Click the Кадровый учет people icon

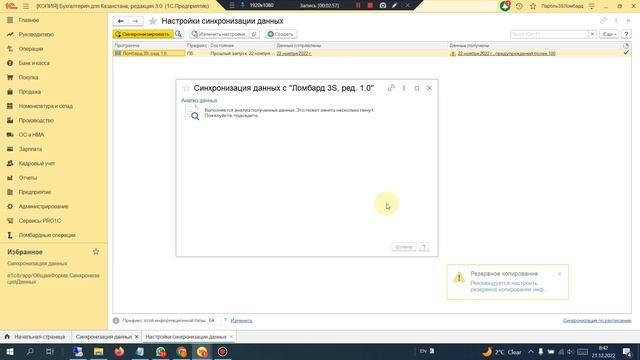10,163
